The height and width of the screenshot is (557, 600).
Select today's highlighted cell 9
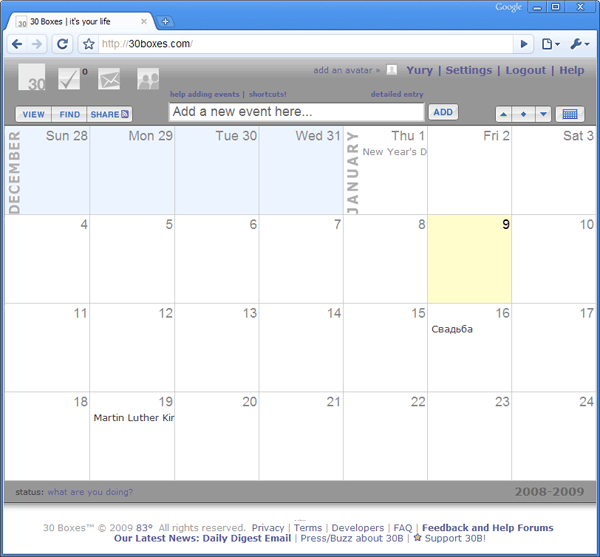[470, 259]
